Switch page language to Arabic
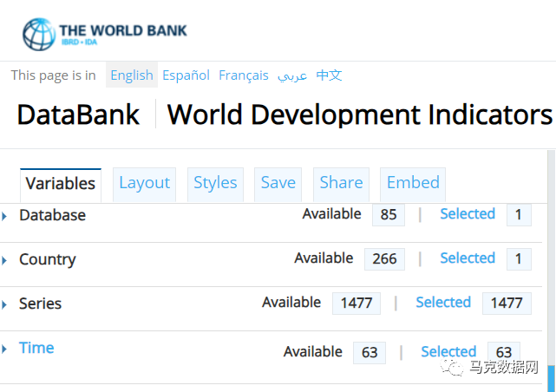Screen dimensions: 556x392 (x=292, y=75)
